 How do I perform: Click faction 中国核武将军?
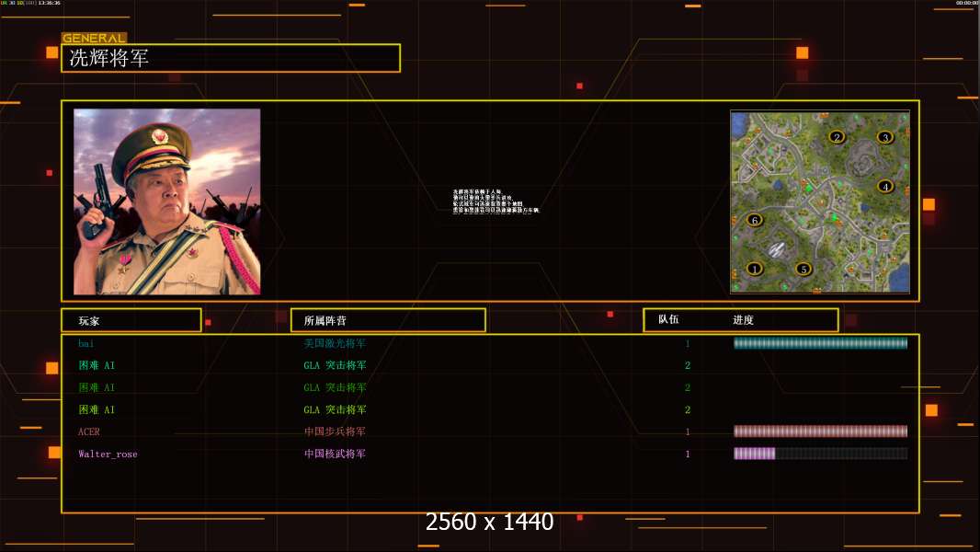pyautogui.click(x=335, y=454)
